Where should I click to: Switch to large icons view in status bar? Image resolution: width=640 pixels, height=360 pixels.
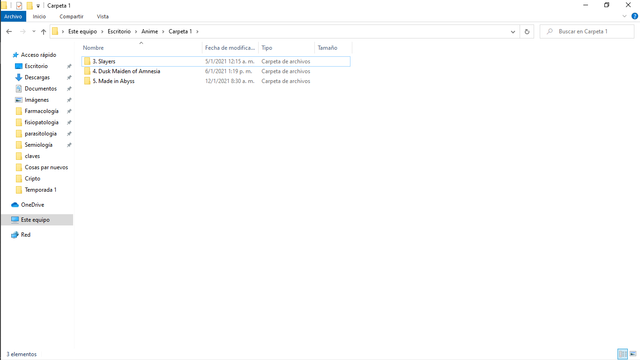tap(633, 354)
